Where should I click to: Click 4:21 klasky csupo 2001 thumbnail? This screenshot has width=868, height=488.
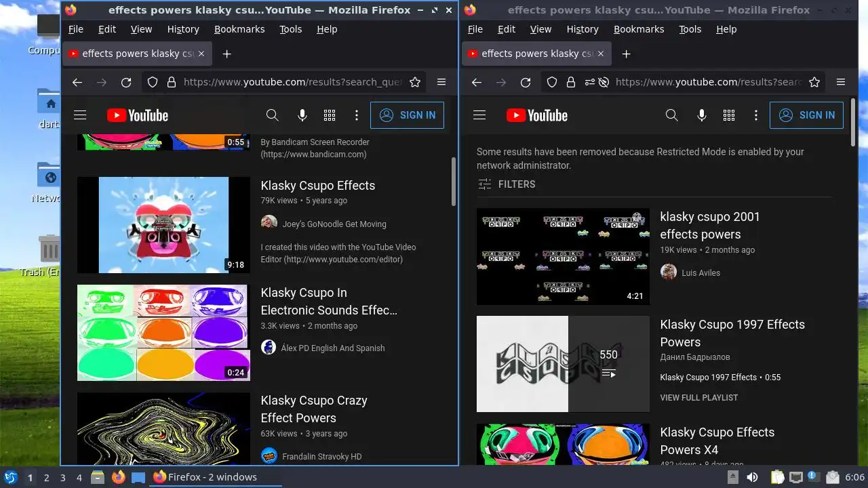click(x=563, y=256)
